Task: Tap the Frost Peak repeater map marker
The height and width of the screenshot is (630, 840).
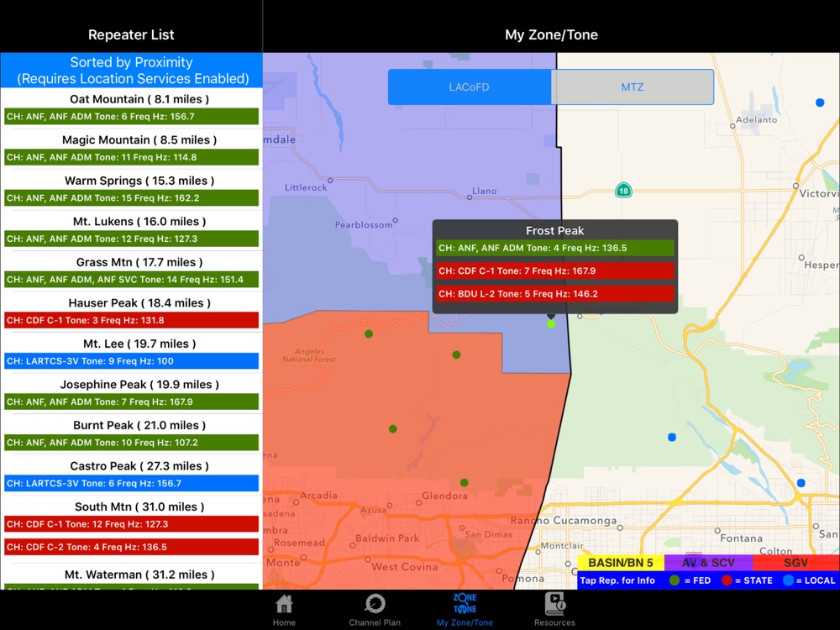Action: (551, 323)
